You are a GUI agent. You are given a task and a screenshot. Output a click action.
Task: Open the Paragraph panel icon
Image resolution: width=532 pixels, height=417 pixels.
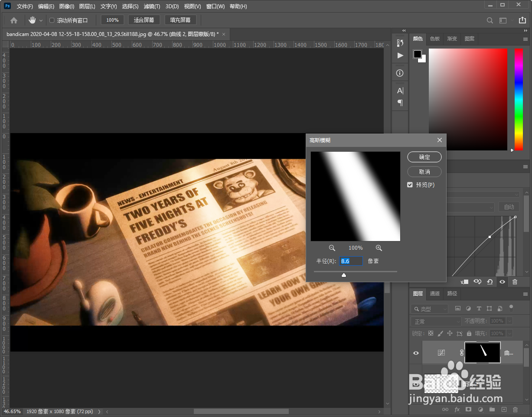point(400,103)
